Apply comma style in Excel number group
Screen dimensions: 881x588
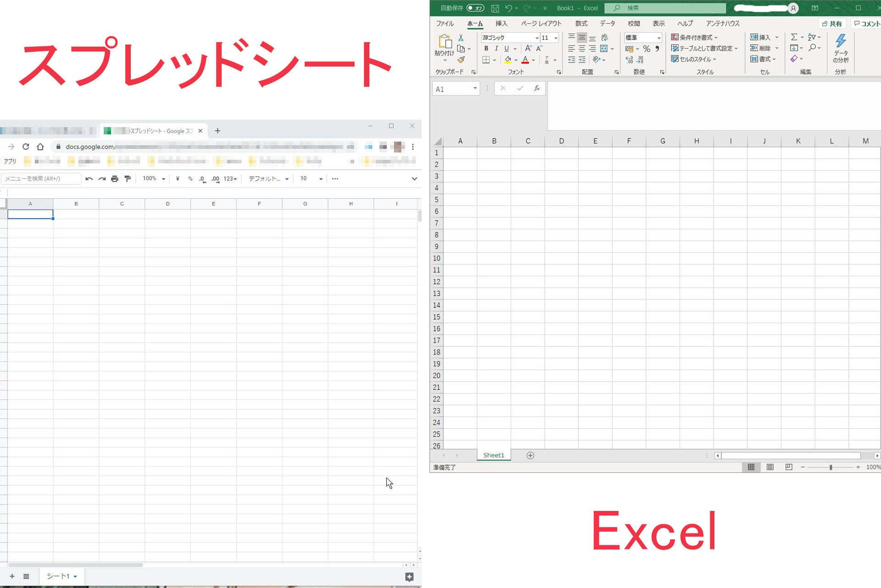coord(657,49)
